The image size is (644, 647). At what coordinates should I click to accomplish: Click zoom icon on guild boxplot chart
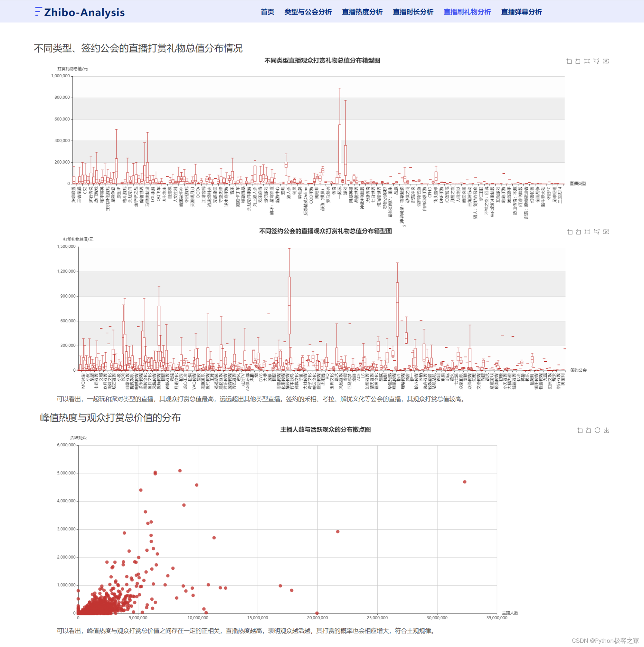tap(570, 232)
